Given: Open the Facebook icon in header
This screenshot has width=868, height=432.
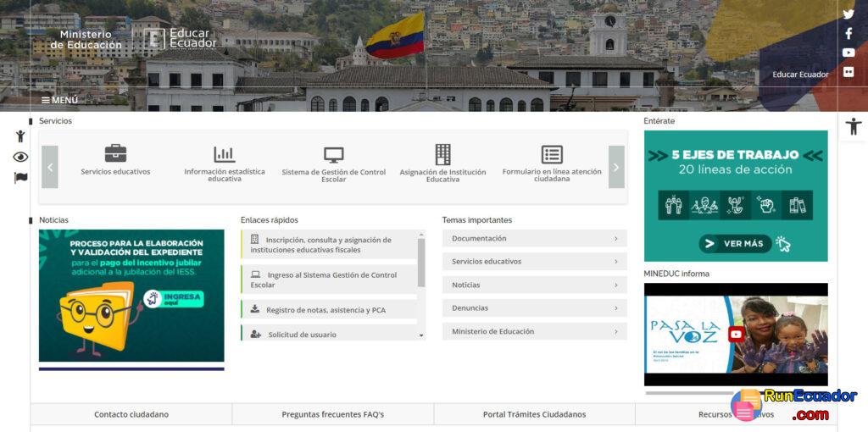Looking at the screenshot, I should 848,34.
